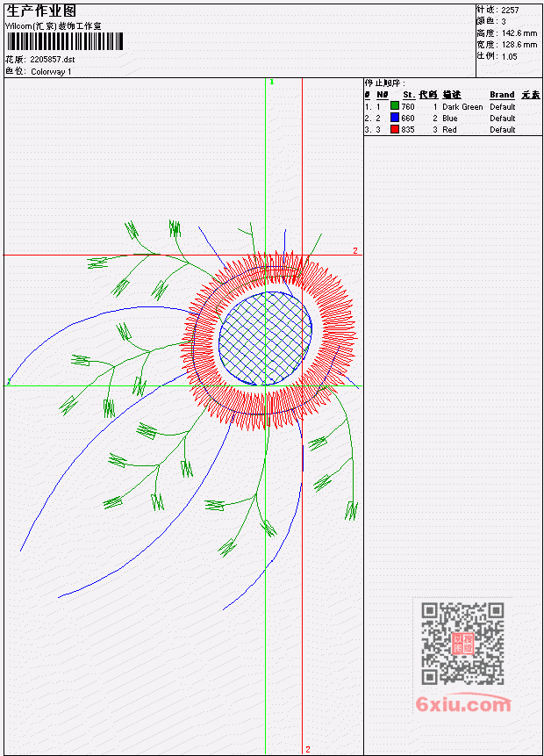
Task: Click the 'Colorway 1' label
Action: pos(51,72)
